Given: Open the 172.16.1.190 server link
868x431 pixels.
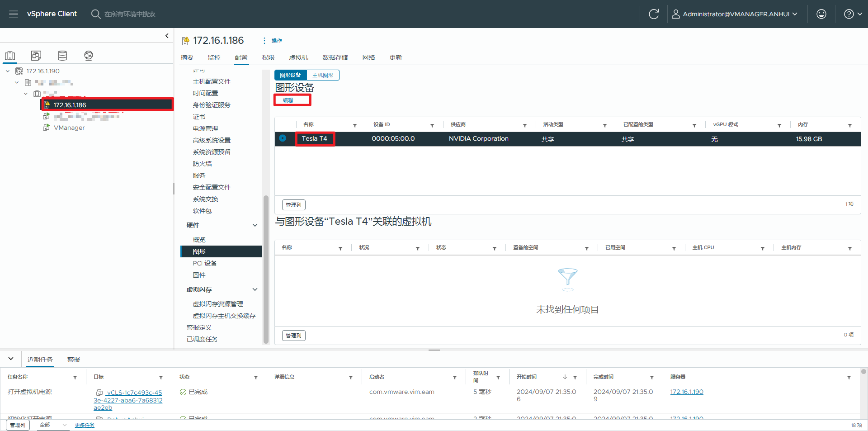Looking at the screenshot, I should 686,392.
